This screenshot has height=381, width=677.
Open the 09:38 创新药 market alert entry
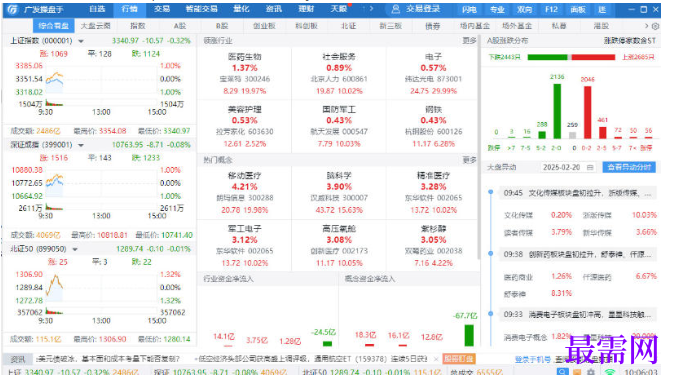coord(578,254)
